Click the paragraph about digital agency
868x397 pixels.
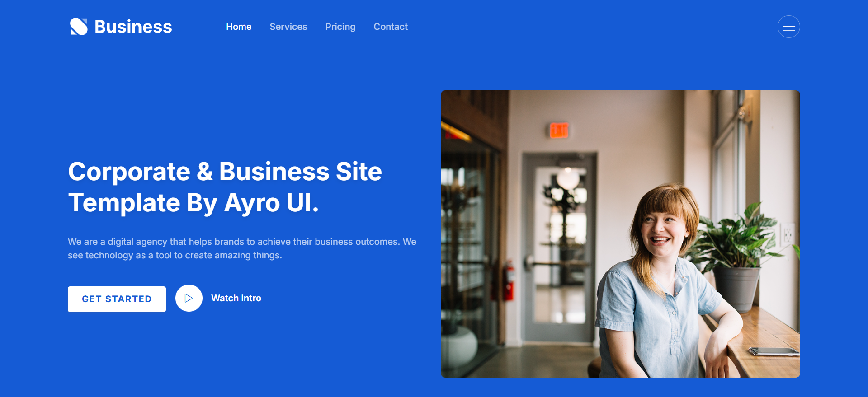pos(242,248)
